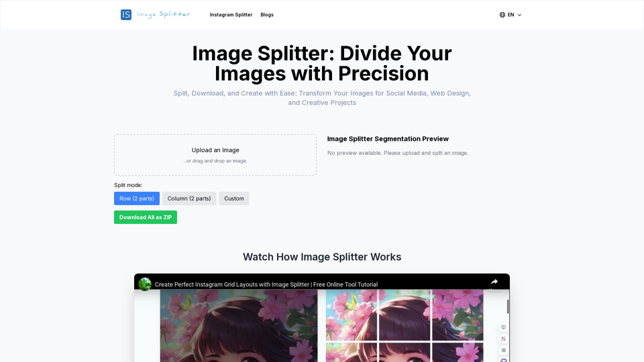Screen dimensions: 644x362
Task: Click the video Share arrow icon
Action: (494, 282)
